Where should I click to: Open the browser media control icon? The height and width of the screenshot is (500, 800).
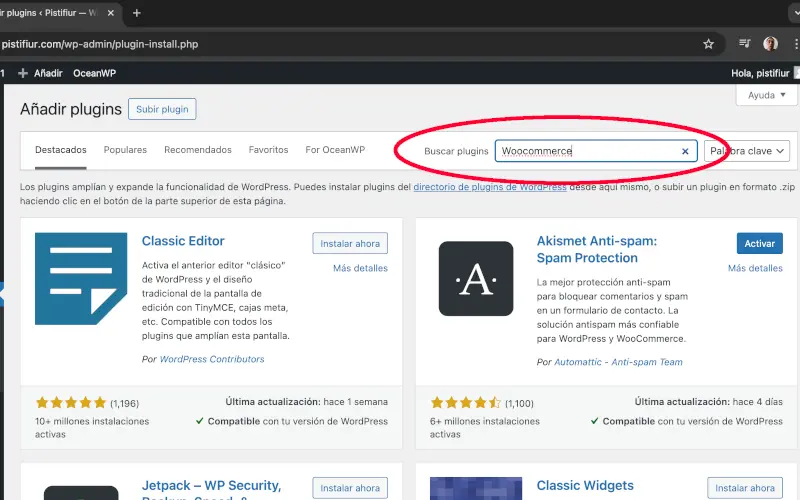(x=744, y=44)
